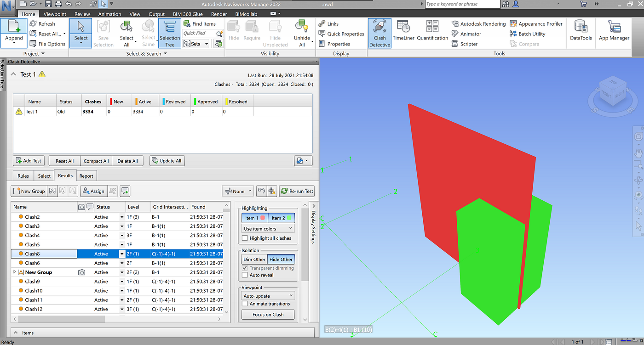Viewport: 644px width, 345px height.
Task: Open the Auto-update viewpoint dropdown
Action: coord(268,296)
